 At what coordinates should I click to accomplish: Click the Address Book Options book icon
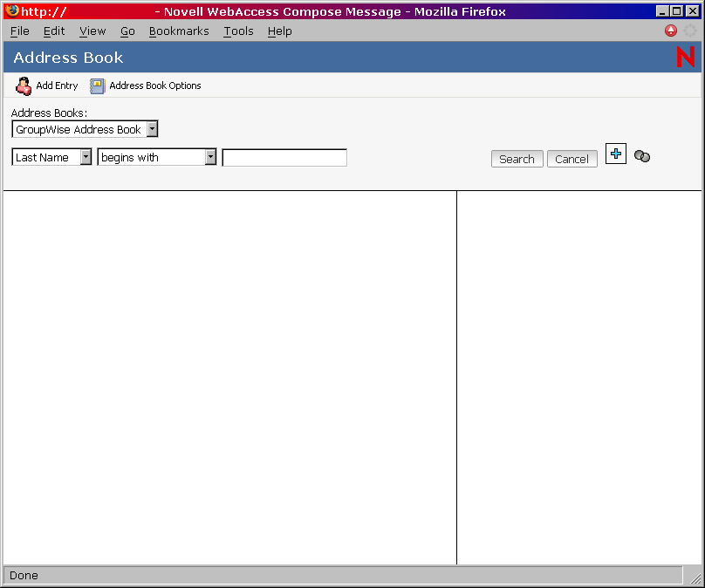(97, 85)
